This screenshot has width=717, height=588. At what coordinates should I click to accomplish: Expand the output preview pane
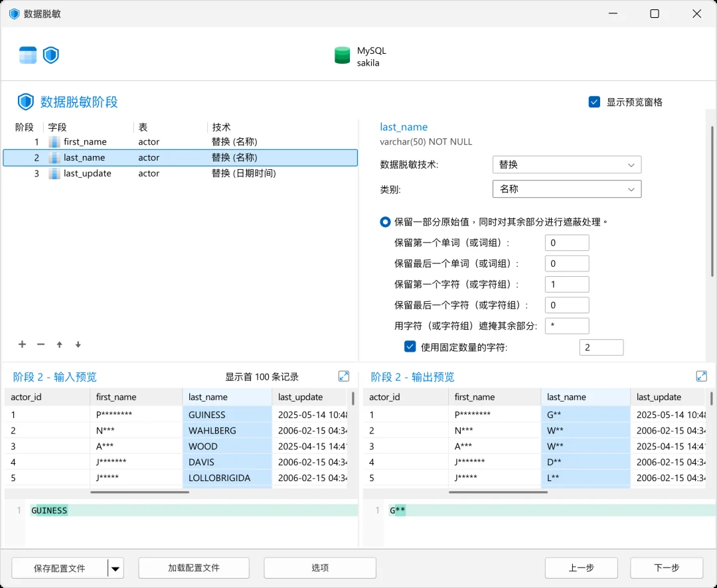click(x=701, y=376)
